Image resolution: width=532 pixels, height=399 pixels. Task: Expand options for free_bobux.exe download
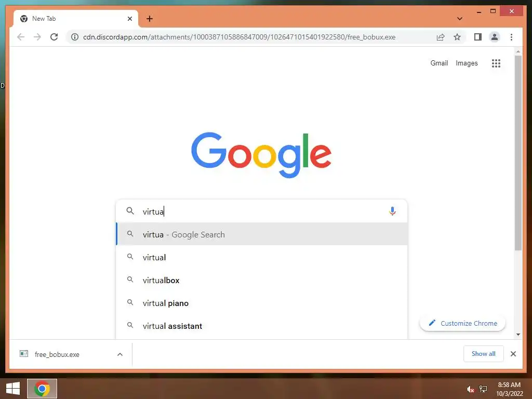[x=120, y=354]
